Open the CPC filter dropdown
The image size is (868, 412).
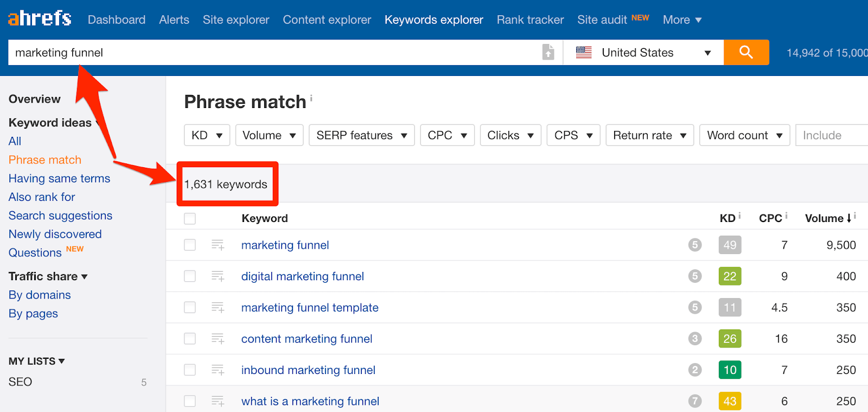click(448, 135)
